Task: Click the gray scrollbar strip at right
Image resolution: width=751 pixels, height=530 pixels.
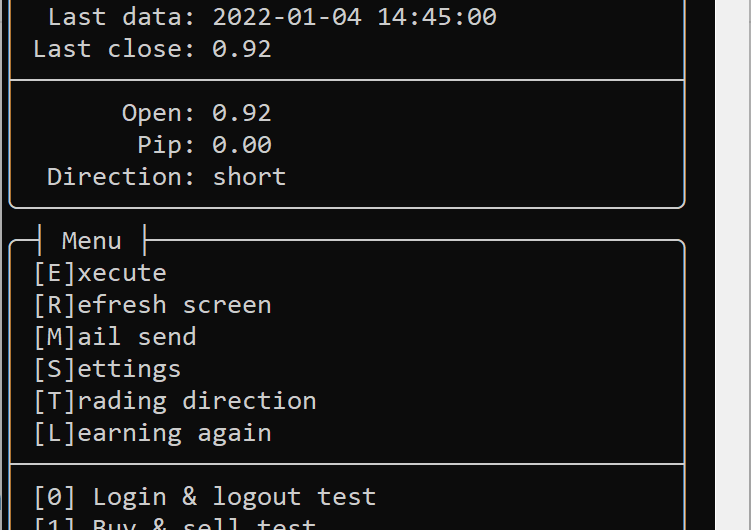Action: tap(733, 265)
